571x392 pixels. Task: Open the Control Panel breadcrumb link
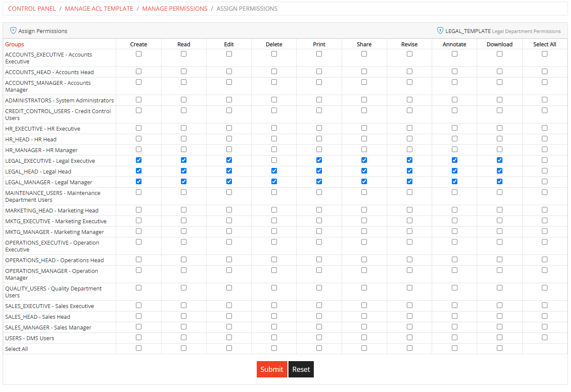[x=32, y=9]
